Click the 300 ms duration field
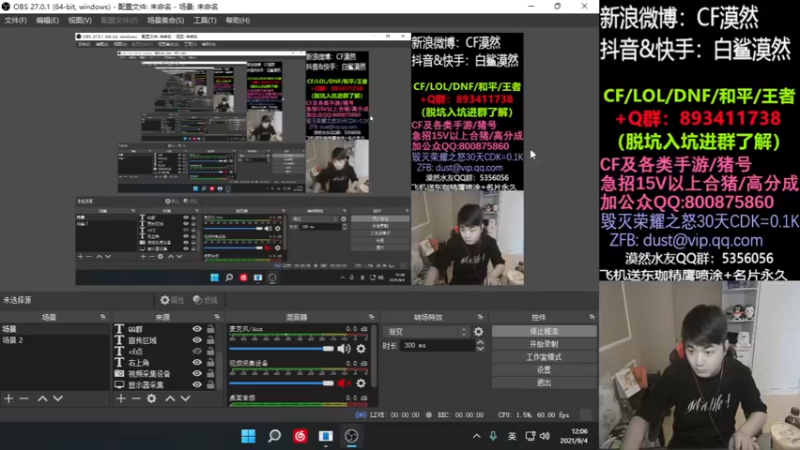Viewport: 800px width, 450px height. pyautogui.click(x=438, y=345)
